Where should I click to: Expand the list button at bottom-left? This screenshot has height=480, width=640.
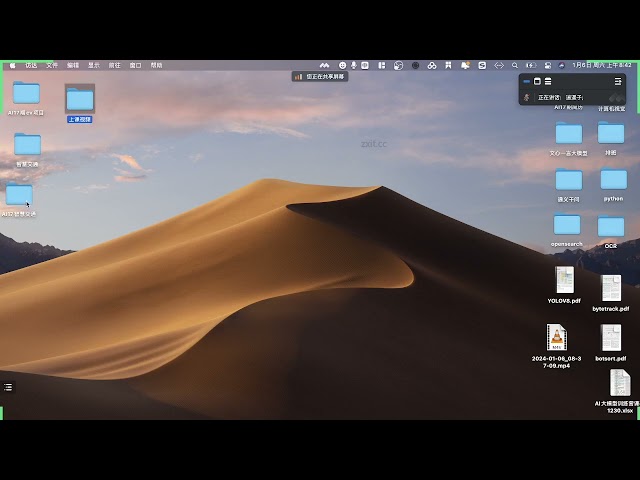[x=8, y=387]
